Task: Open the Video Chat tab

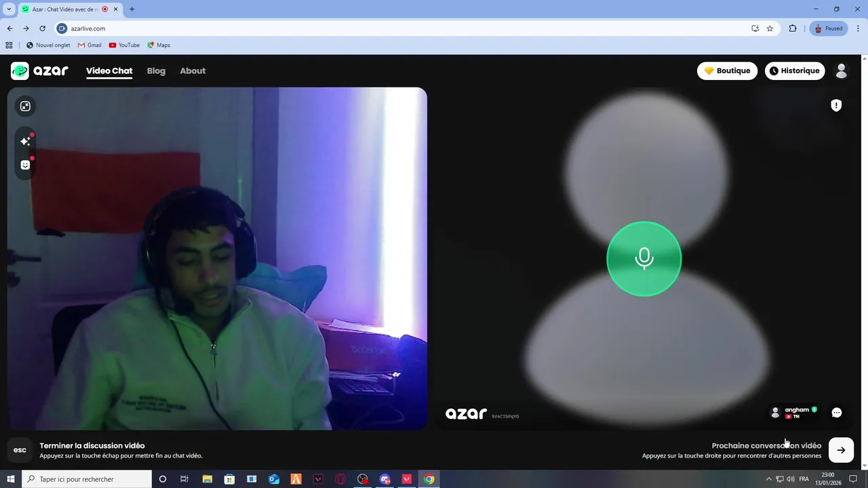Action: [109, 70]
